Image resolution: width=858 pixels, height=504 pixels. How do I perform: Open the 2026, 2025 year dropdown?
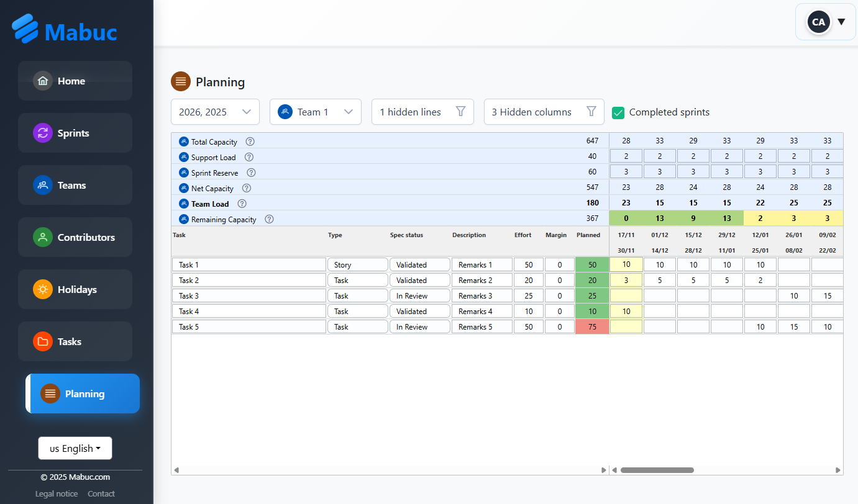215,112
